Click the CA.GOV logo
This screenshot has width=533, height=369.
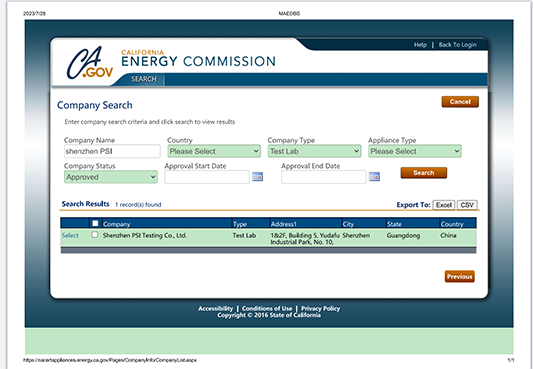click(90, 63)
